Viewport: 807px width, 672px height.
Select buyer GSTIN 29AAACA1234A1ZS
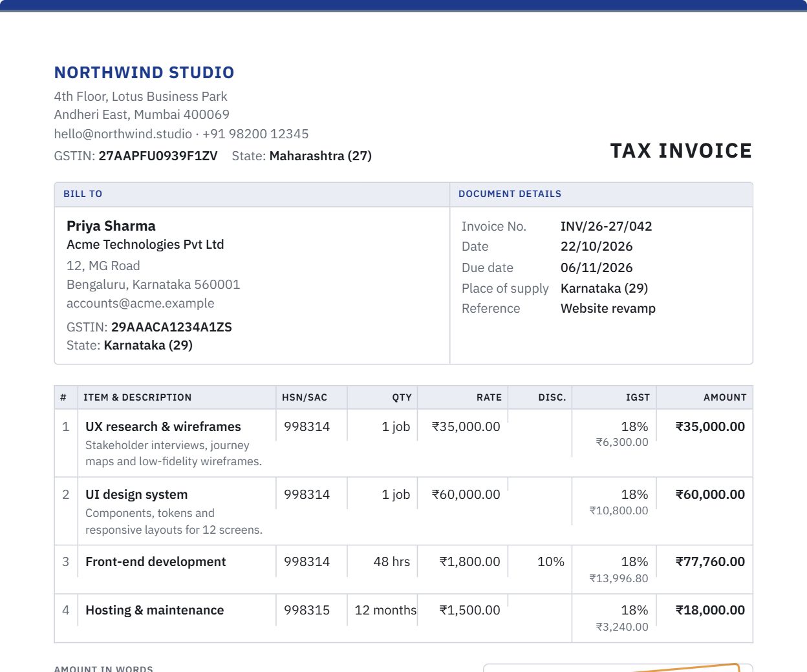pos(171,327)
